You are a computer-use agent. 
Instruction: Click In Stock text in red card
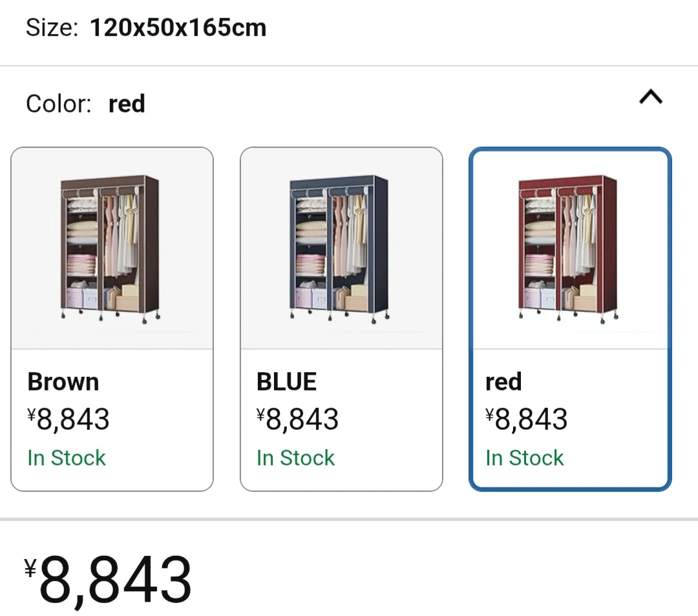click(x=525, y=458)
